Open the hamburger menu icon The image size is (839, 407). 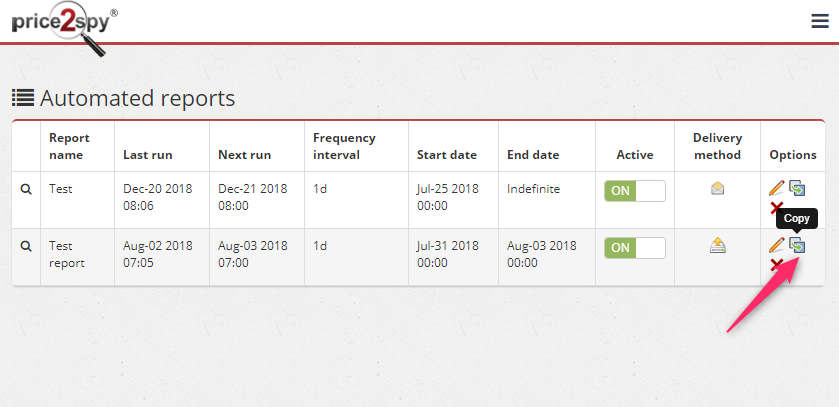[820, 21]
